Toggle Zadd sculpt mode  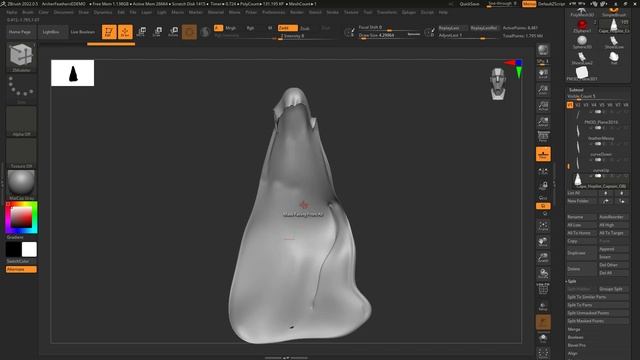coord(288,28)
